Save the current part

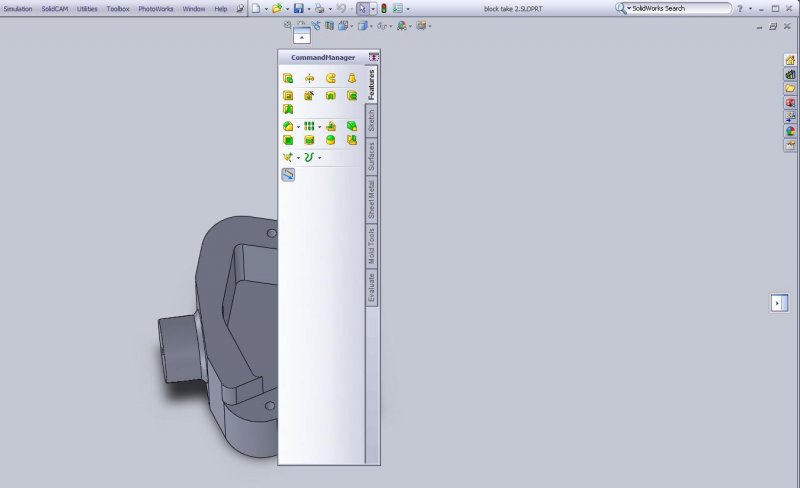point(299,9)
